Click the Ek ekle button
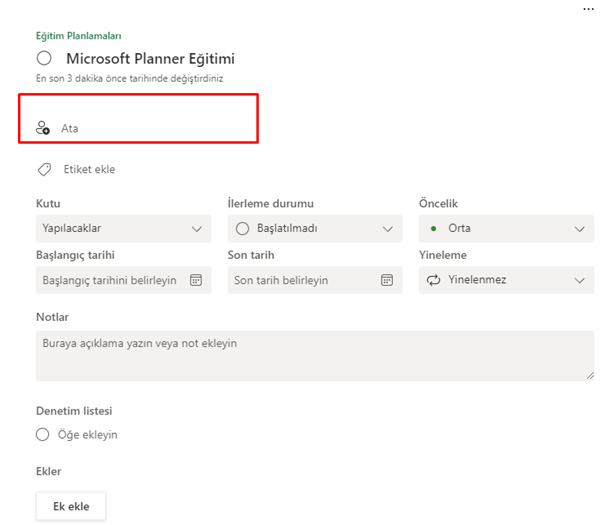 pyautogui.click(x=71, y=506)
